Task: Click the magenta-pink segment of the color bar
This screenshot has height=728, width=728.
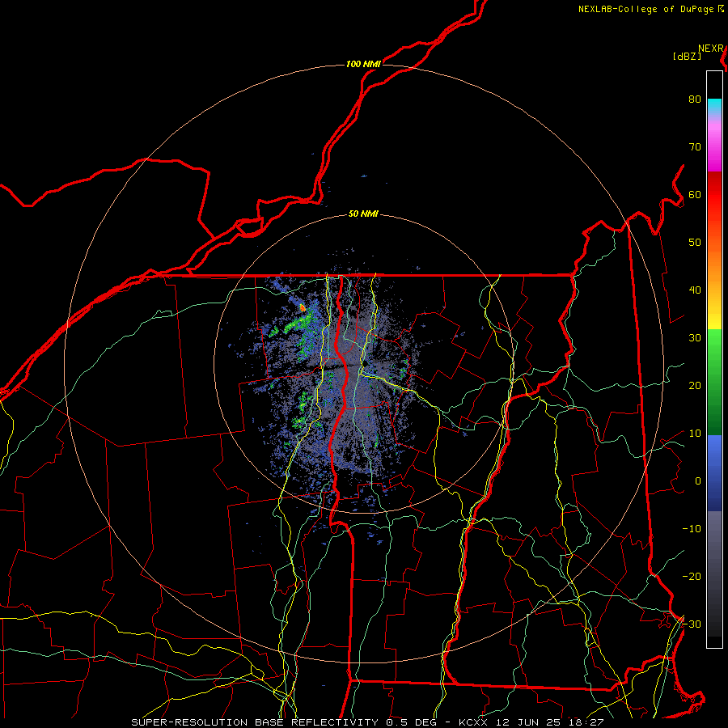Action: (714, 149)
